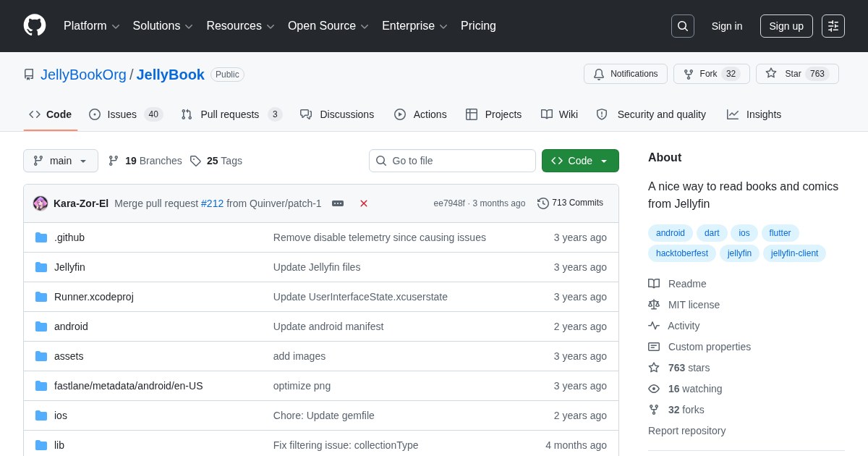Open Notifications bell button
868x456 pixels.
click(x=626, y=74)
